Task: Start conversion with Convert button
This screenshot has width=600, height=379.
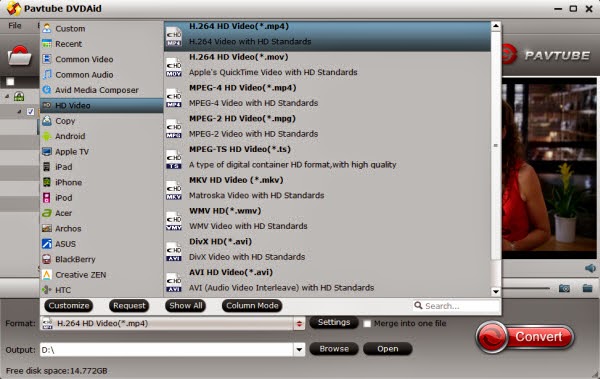Action: pyautogui.click(x=525, y=337)
